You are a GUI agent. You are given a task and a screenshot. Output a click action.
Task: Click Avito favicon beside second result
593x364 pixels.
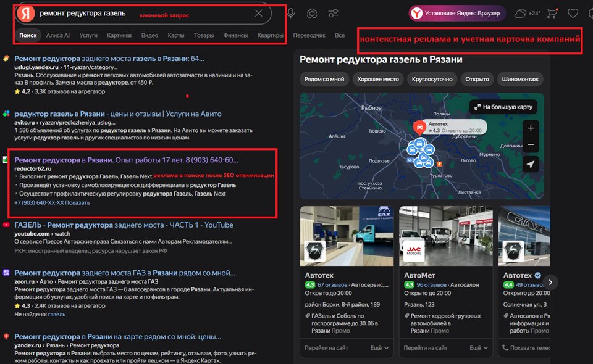coord(6,114)
